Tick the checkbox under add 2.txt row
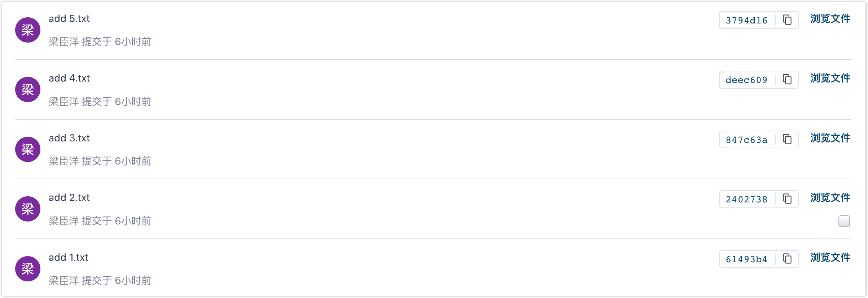868x298 pixels. pyautogui.click(x=844, y=221)
